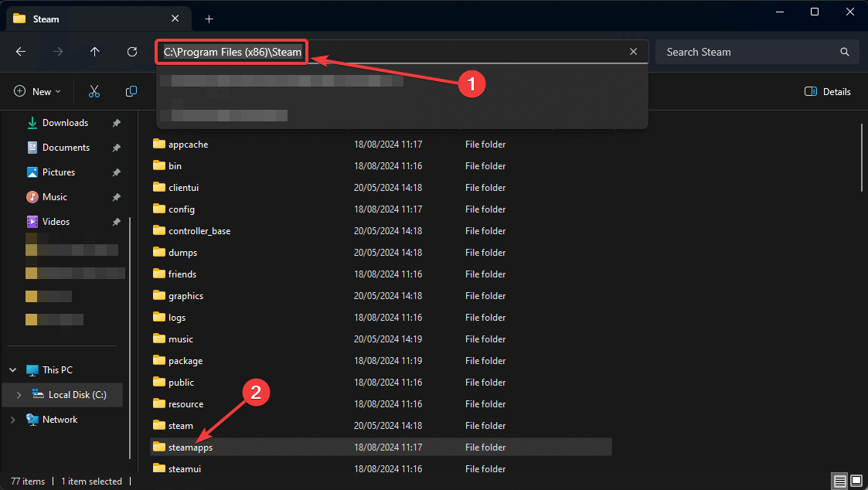This screenshot has width=868, height=490.
Task: Open Music in the sidebar
Action: pos(55,197)
